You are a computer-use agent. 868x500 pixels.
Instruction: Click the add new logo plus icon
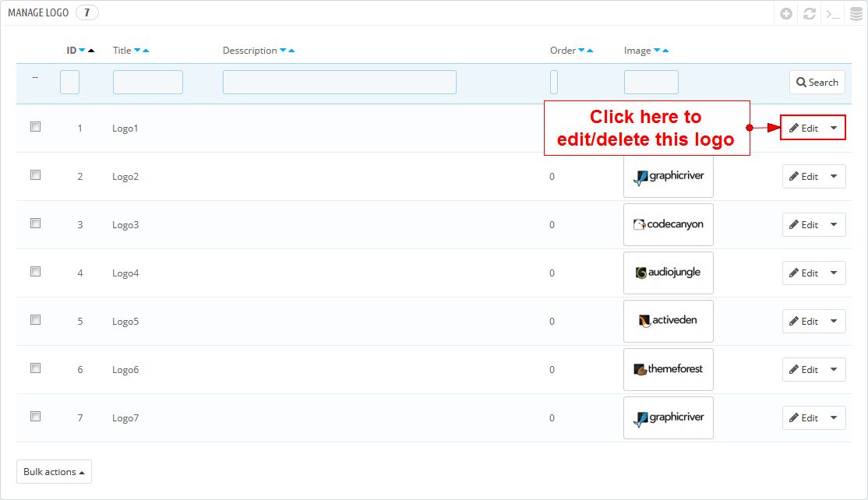tap(786, 14)
